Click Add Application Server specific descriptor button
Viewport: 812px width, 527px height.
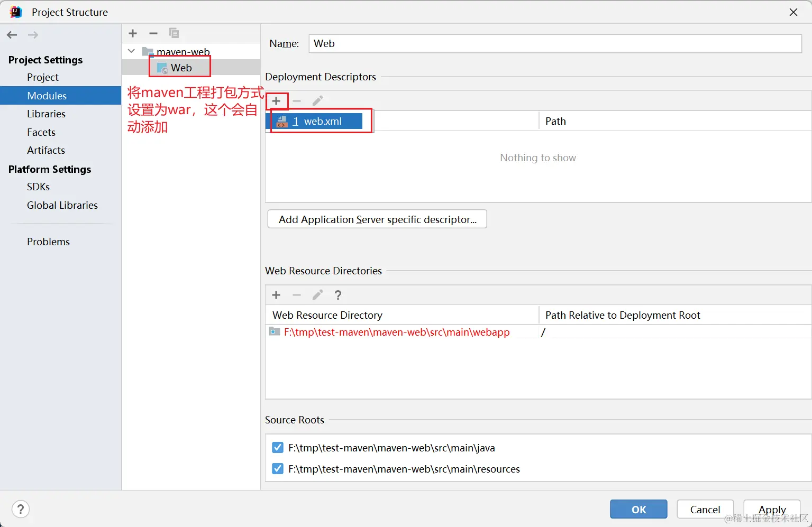[377, 219]
